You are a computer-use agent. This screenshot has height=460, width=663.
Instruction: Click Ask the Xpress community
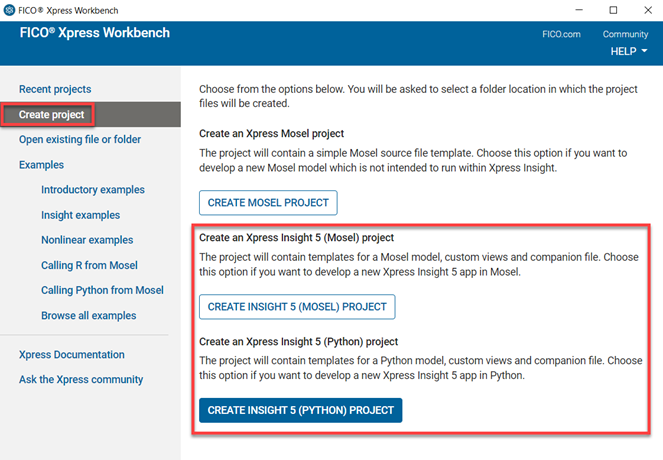pyautogui.click(x=81, y=379)
